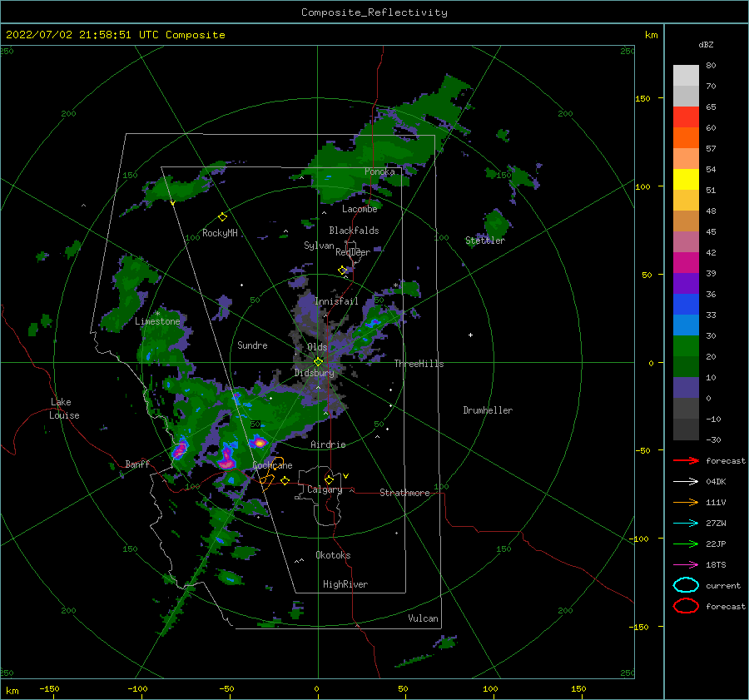Click the Sylvan label
The height and width of the screenshot is (700, 749).
point(319,246)
